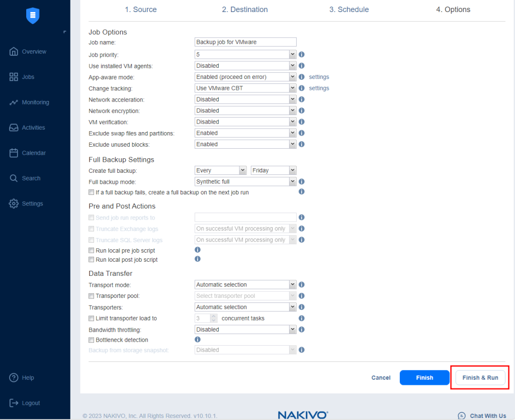Tick Send job run reports to checkbox
The image size is (515, 420).
click(92, 218)
